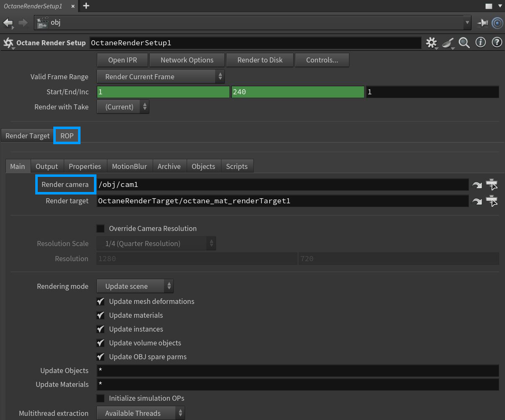Image resolution: width=505 pixels, height=420 pixels.
Task: Click the magnifier search parameters icon
Action: pyautogui.click(x=464, y=43)
